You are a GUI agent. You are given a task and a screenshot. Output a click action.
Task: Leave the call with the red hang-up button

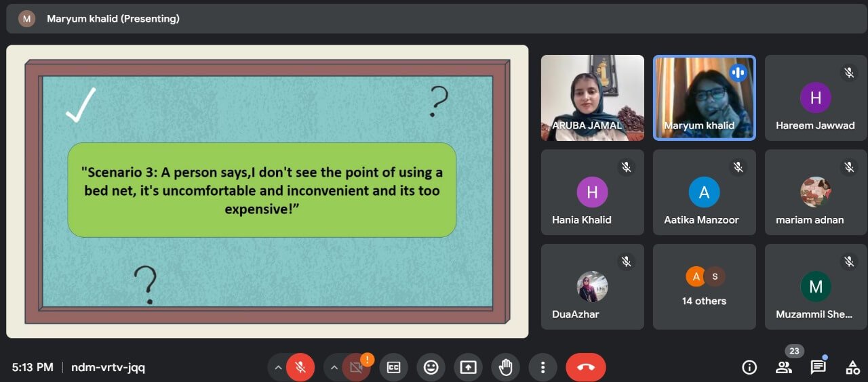point(586,367)
